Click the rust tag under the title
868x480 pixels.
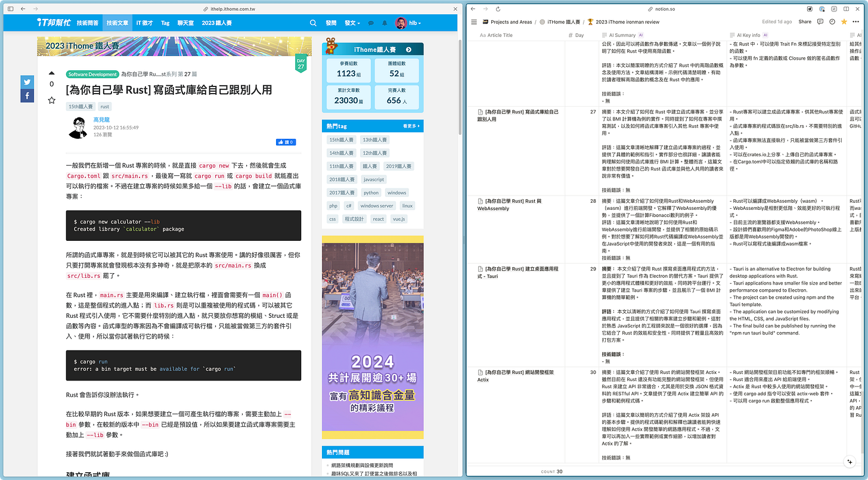105,107
